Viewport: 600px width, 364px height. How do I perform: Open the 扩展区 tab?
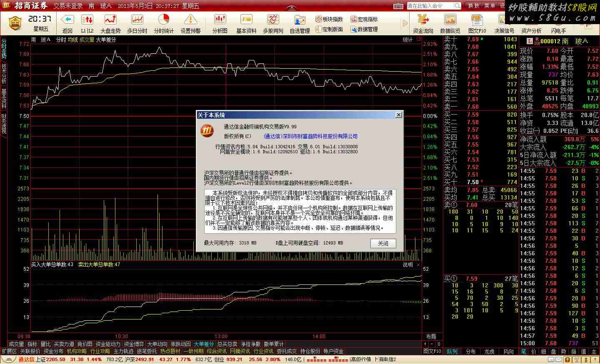[9, 351]
